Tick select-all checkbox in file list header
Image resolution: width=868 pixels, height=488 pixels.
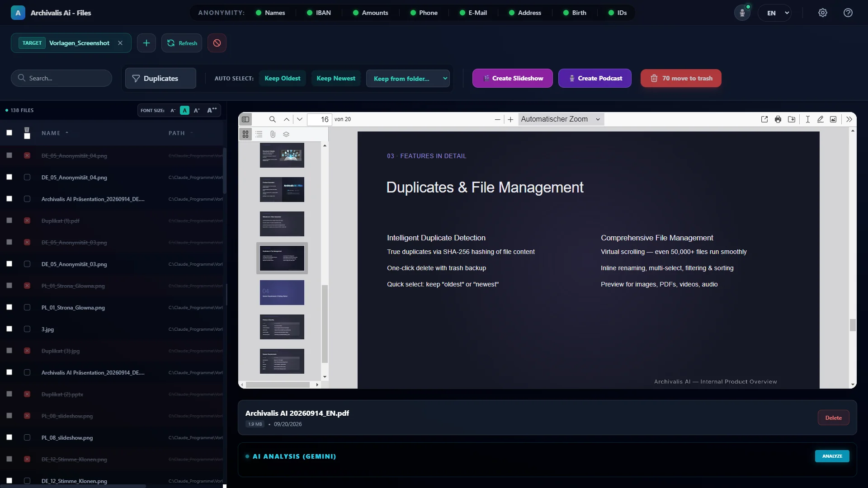(x=9, y=133)
